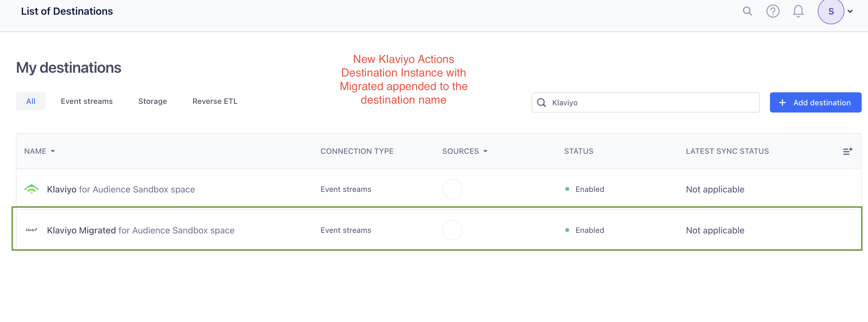Click the Add destination button
This screenshot has height=322, width=868.
(x=816, y=102)
